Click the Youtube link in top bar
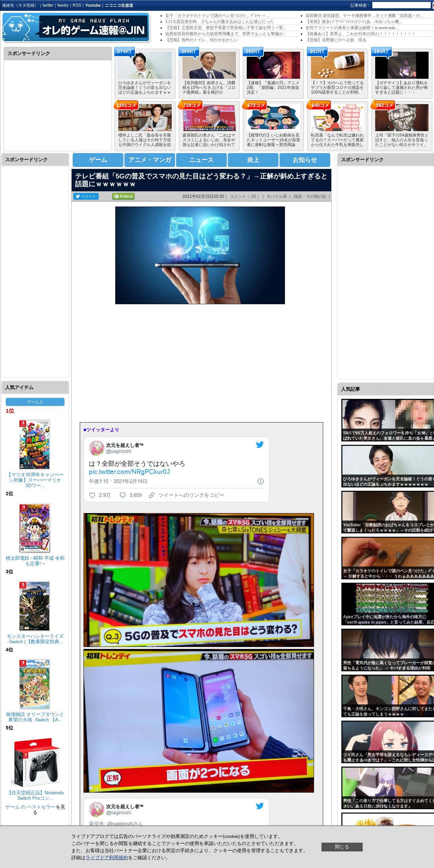 [93, 5]
